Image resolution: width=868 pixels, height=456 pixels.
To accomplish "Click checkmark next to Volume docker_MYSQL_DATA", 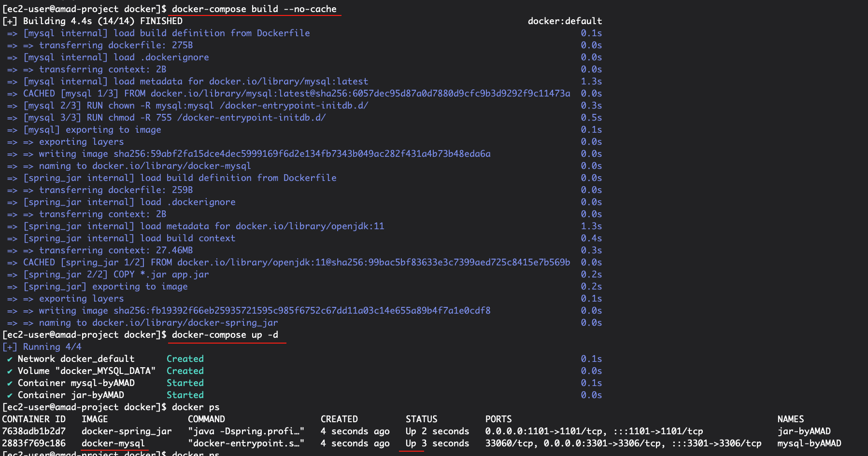I will 10,371.
